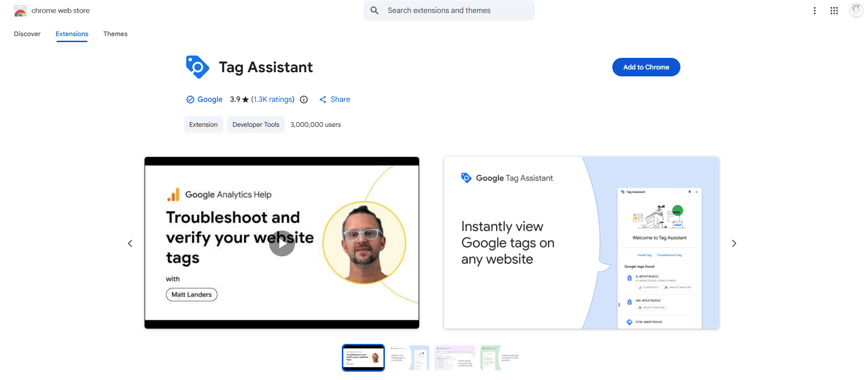This screenshot has height=380, width=868.
Task: Click the Developer Tools category chip
Action: pos(256,125)
